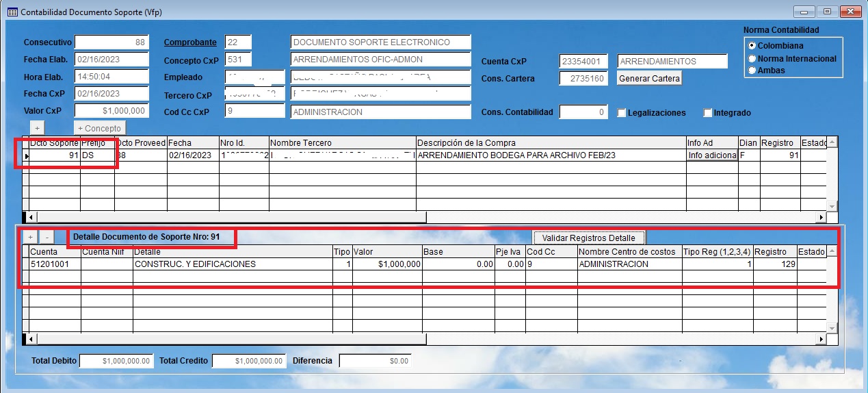Click the Cuenta CxP field 23354001
868x393 pixels.
[x=583, y=62]
